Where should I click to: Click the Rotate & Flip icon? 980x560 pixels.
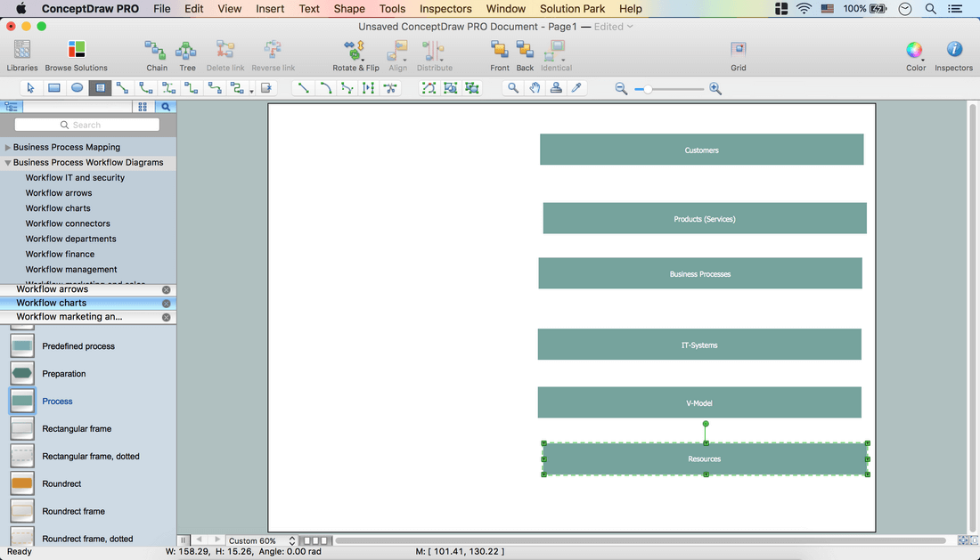[x=355, y=51]
